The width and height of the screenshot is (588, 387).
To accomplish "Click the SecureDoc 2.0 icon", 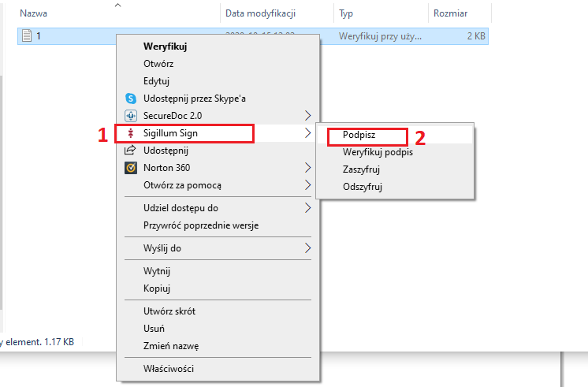I will (131, 116).
